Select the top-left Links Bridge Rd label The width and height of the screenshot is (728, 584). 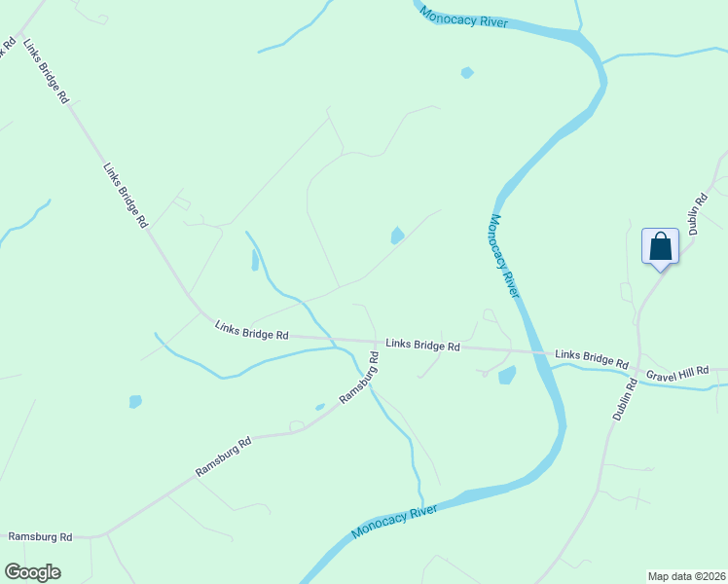(46, 71)
